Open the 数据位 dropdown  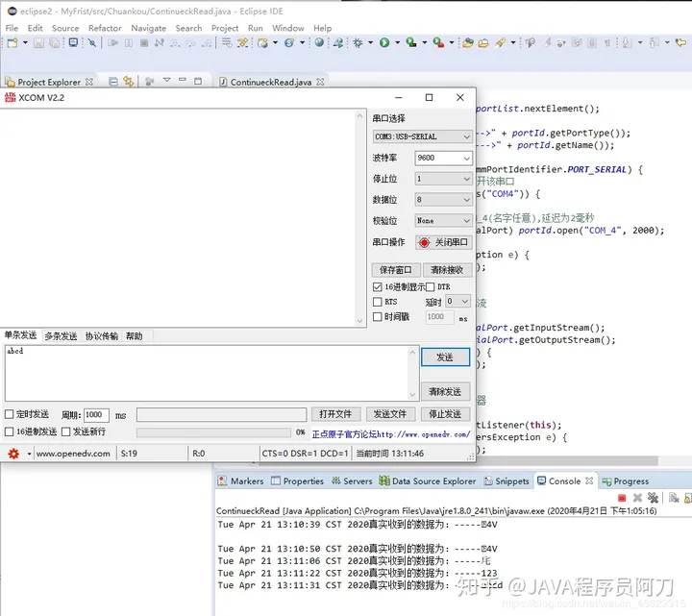[443, 200]
